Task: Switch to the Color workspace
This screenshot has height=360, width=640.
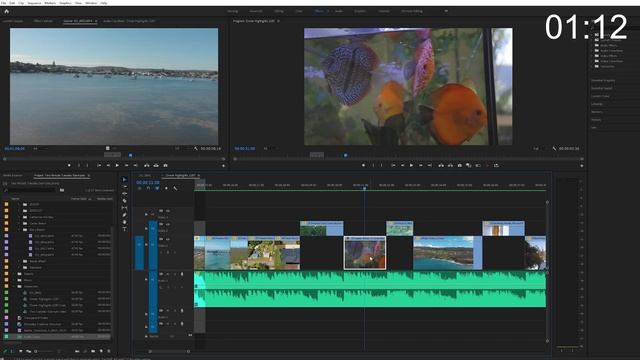Action: [299, 11]
